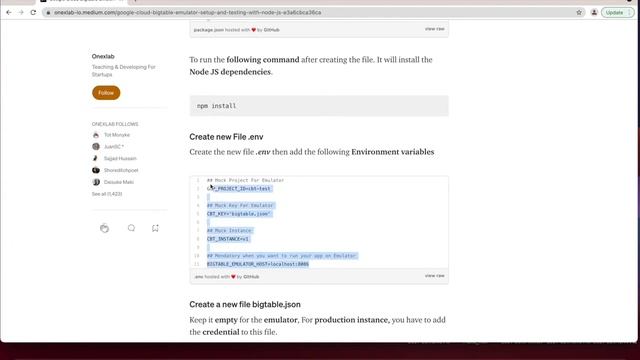The height and width of the screenshot is (360, 640).
Task: Clap for the article with clap icon
Action: [104, 228]
